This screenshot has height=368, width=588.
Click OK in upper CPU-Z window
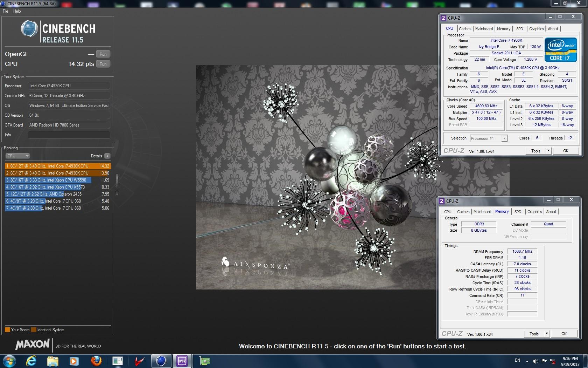pos(566,151)
